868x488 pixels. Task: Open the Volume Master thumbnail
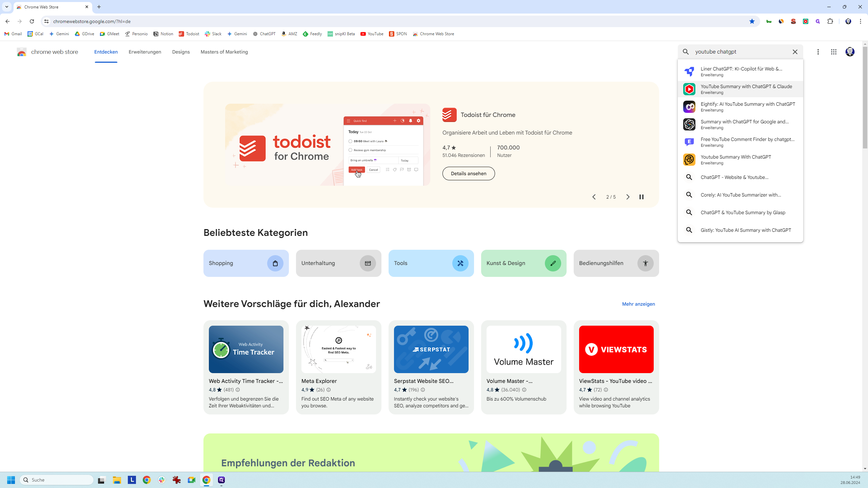[x=524, y=349]
